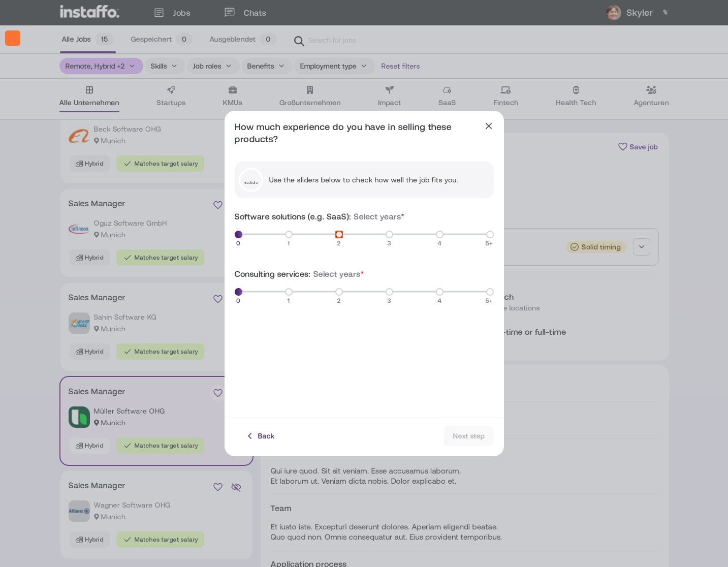
Task: Select the KMUs briefcase category
Action: point(233,90)
